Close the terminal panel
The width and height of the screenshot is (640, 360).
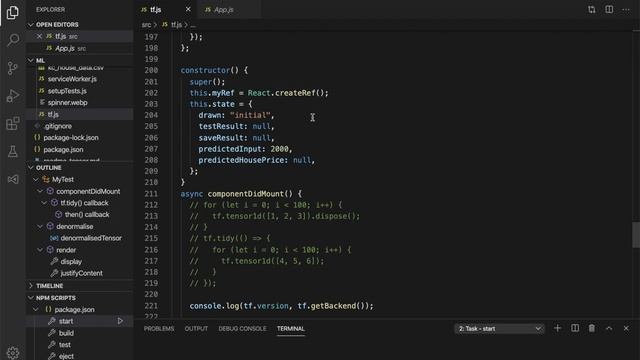click(x=626, y=328)
